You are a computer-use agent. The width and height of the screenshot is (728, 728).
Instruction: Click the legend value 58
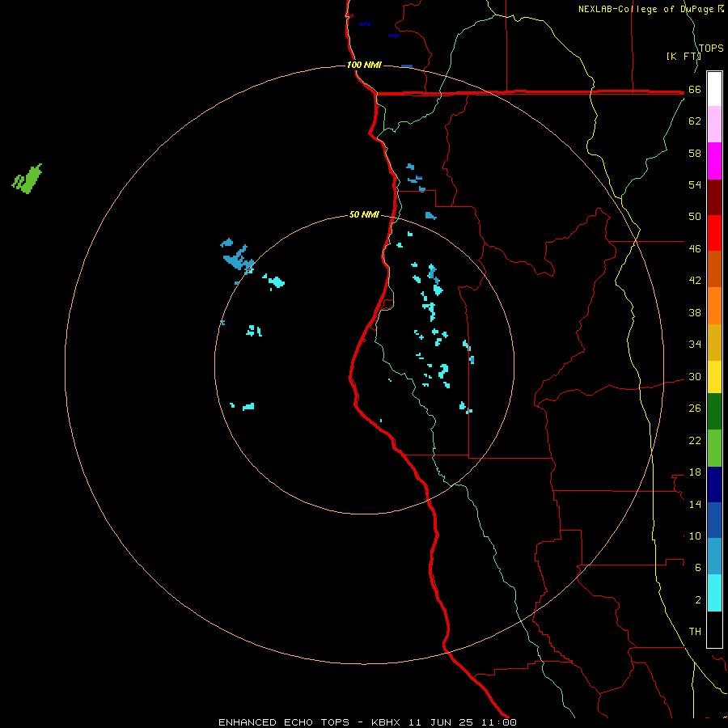coord(695,153)
